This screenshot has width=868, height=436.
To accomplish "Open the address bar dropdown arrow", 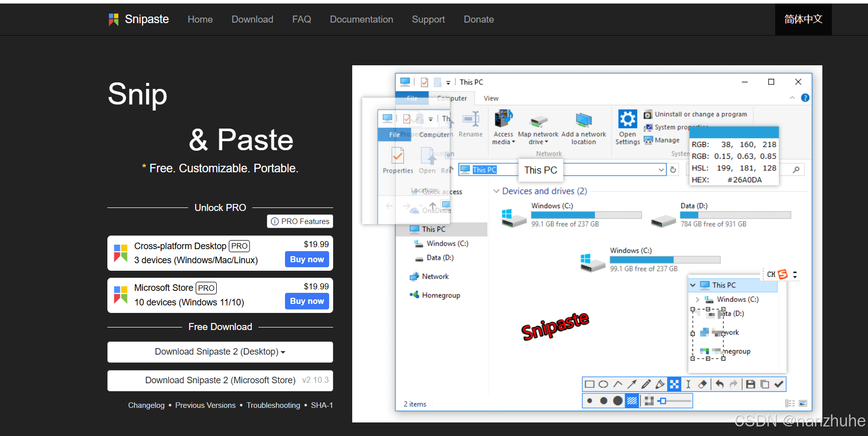I will 661,170.
